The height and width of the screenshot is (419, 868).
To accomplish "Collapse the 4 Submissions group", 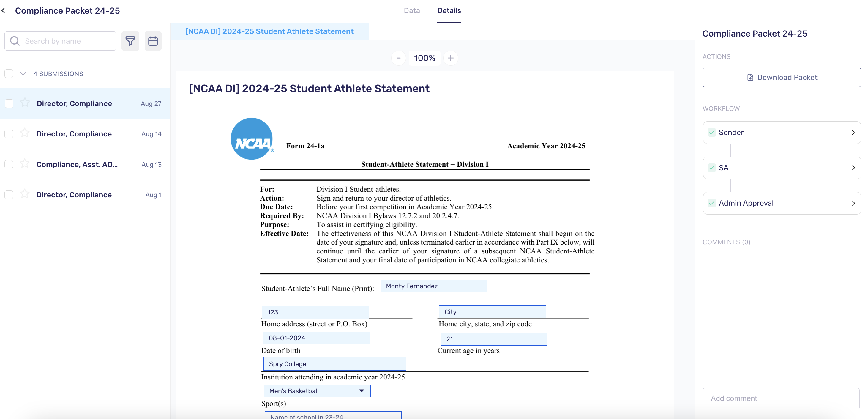I will pyautogui.click(x=23, y=73).
